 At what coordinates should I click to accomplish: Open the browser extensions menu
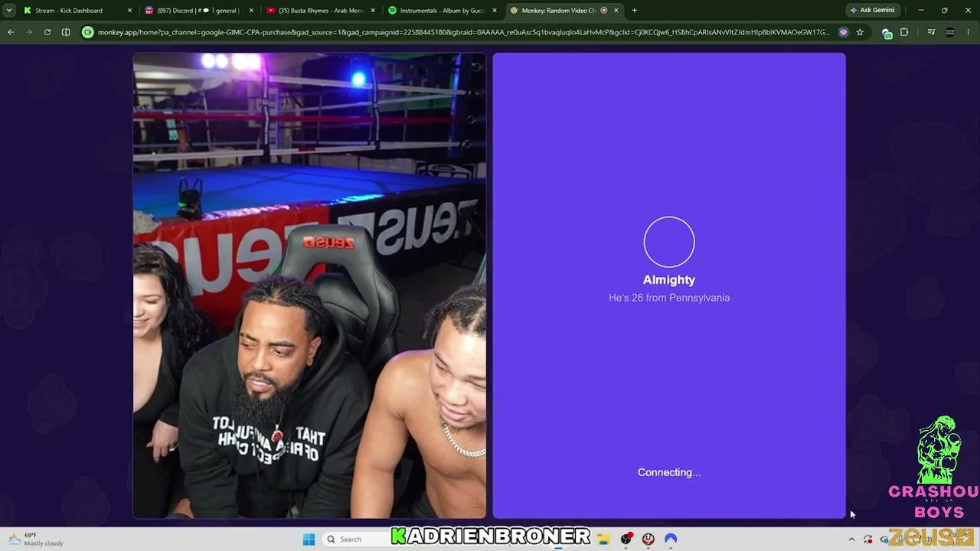click(904, 32)
